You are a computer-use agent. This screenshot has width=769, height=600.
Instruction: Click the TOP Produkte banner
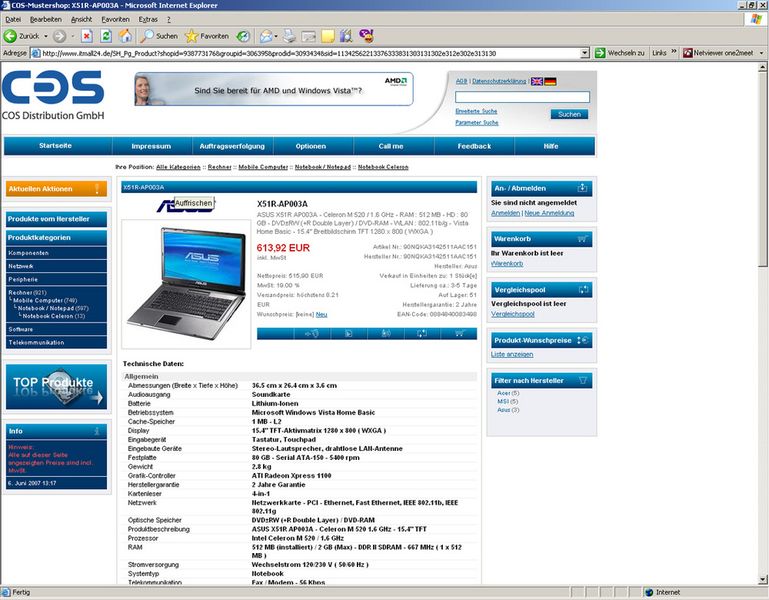pyautogui.click(x=56, y=387)
